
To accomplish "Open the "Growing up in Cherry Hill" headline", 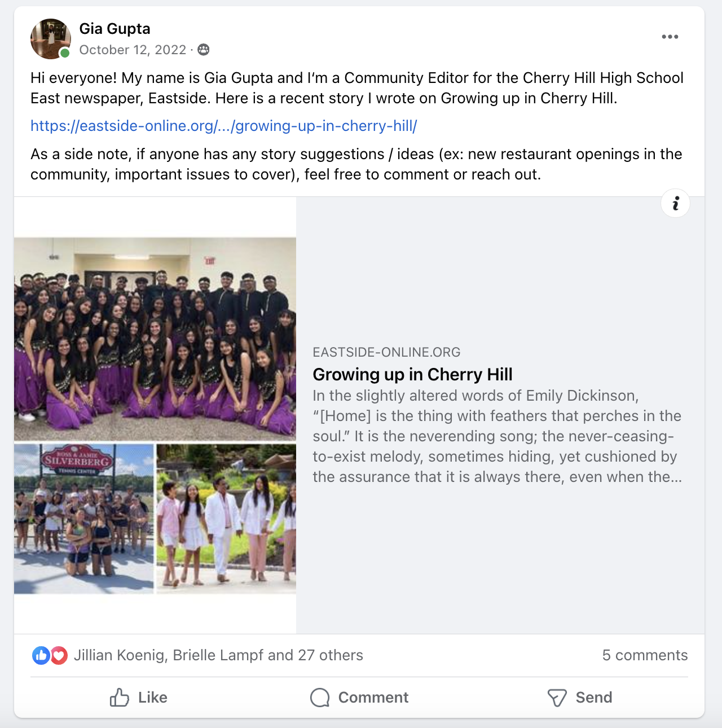I will tap(412, 374).
